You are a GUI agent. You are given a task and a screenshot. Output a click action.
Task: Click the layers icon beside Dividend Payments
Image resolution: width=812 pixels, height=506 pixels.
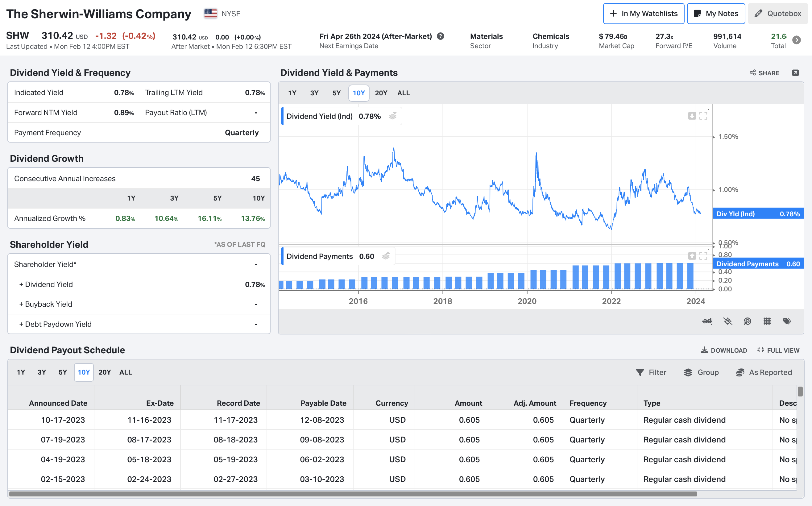386,256
